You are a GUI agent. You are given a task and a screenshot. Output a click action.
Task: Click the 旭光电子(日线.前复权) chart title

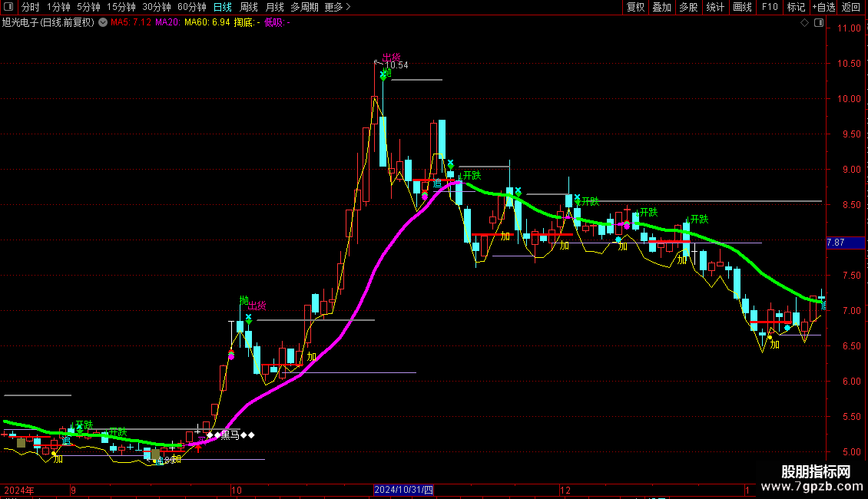click(48, 23)
